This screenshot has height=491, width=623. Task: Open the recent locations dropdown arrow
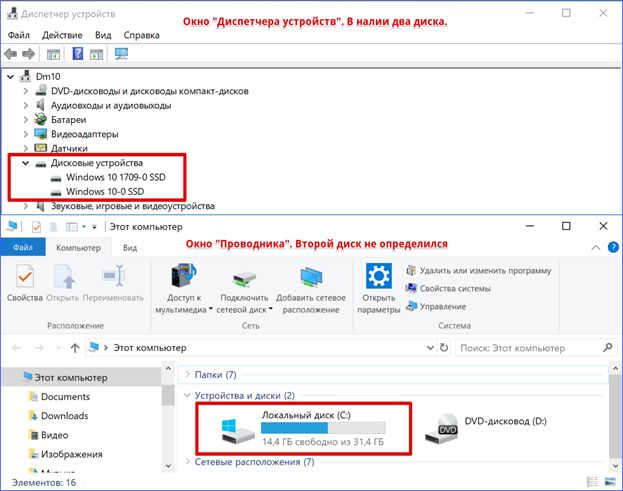58,348
